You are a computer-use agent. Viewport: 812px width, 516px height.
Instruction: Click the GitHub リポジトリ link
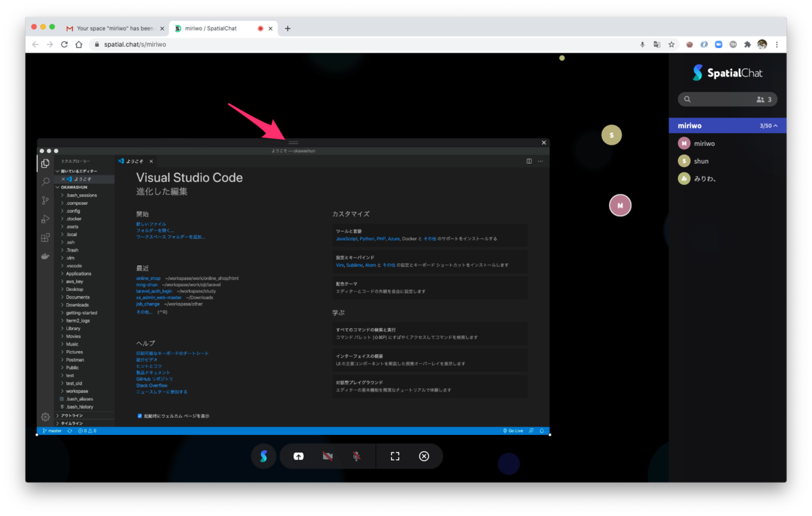154,379
